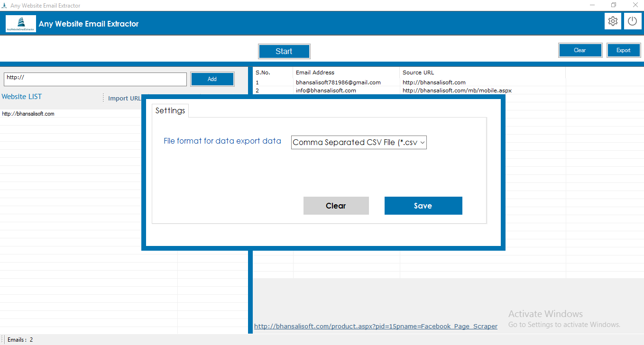Click the Start button

[284, 51]
